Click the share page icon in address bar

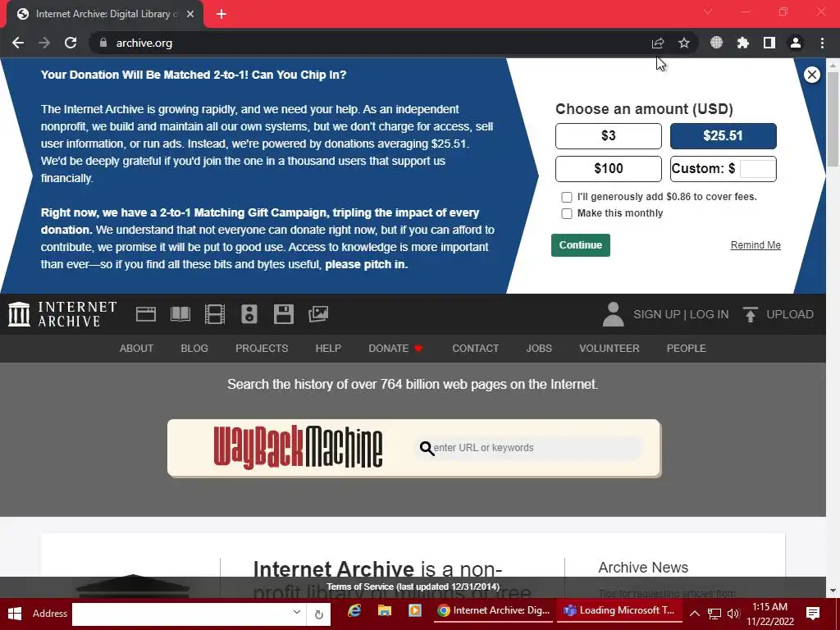(x=658, y=43)
